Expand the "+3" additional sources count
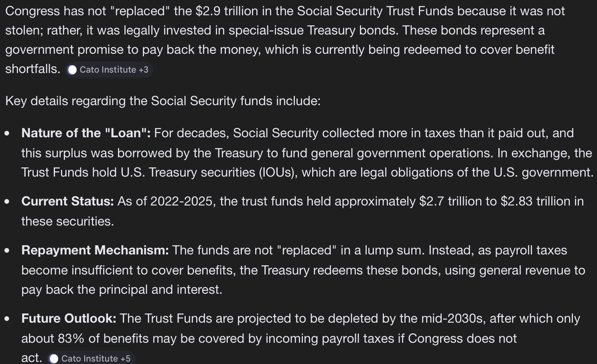 pyautogui.click(x=144, y=70)
